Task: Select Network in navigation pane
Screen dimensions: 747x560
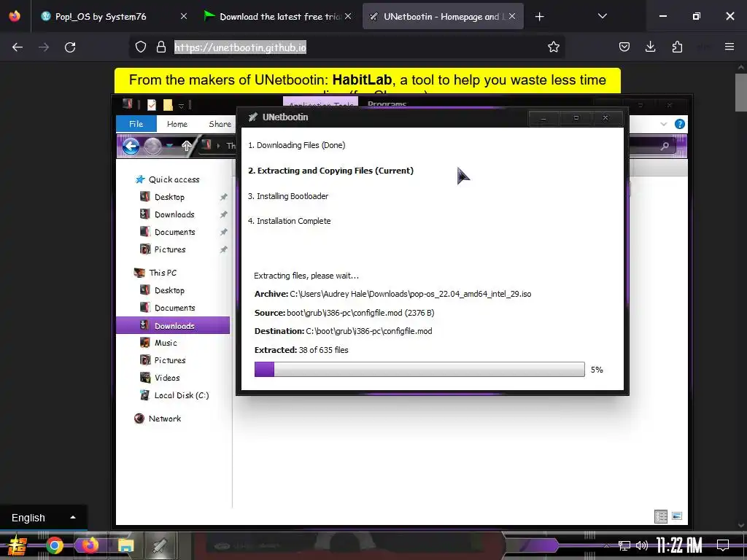Action: pos(165,419)
